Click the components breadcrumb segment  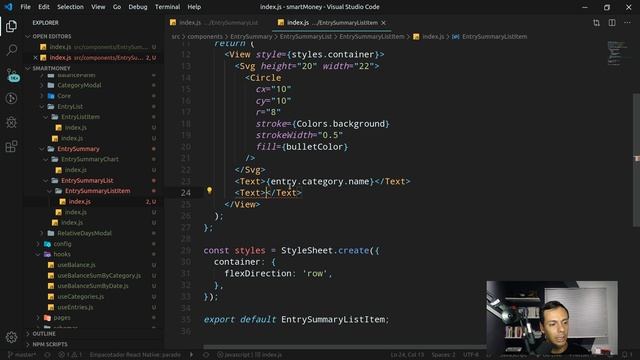pos(205,37)
